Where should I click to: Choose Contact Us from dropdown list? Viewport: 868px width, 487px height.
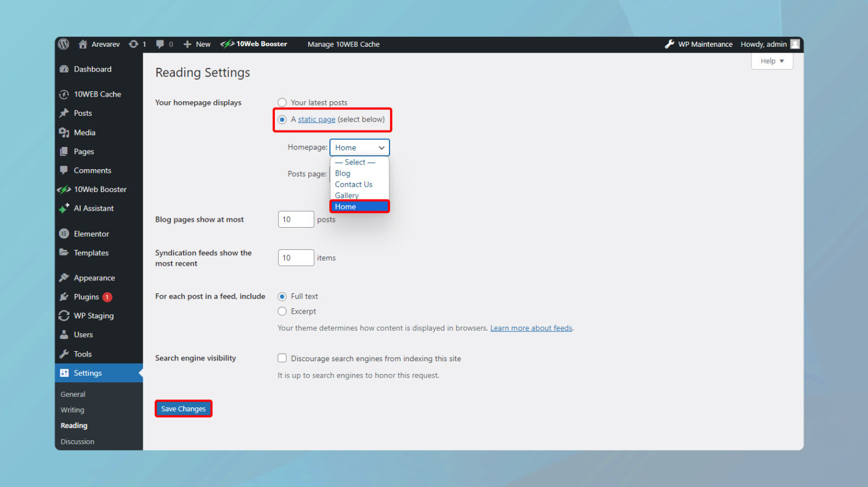point(354,184)
